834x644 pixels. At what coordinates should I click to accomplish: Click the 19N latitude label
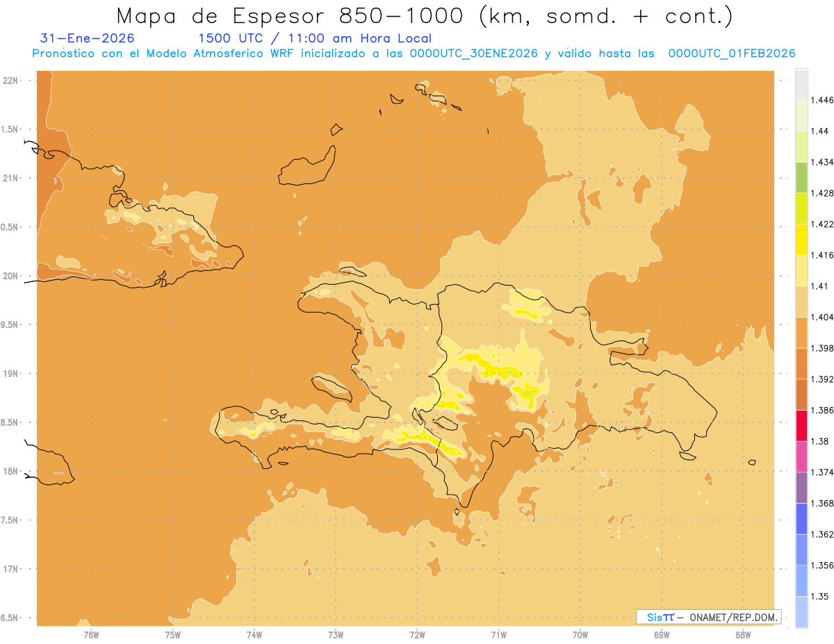[x=10, y=374]
